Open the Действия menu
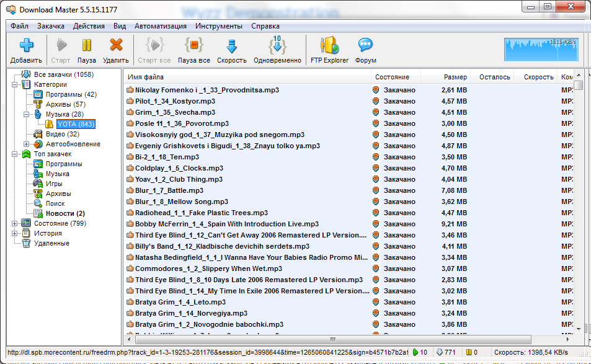 pos(89,26)
